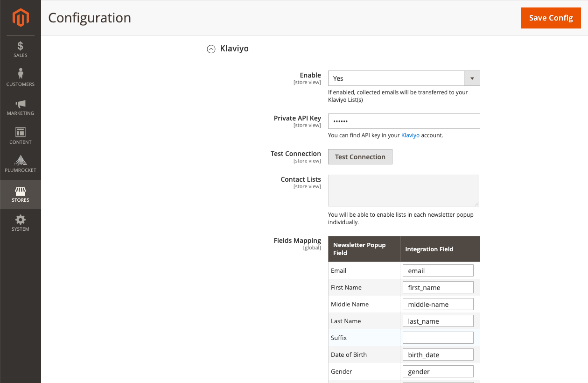Collapse the Klaviyo section chevron
This screenshot has width=588, height=383.
pos(210,49)
